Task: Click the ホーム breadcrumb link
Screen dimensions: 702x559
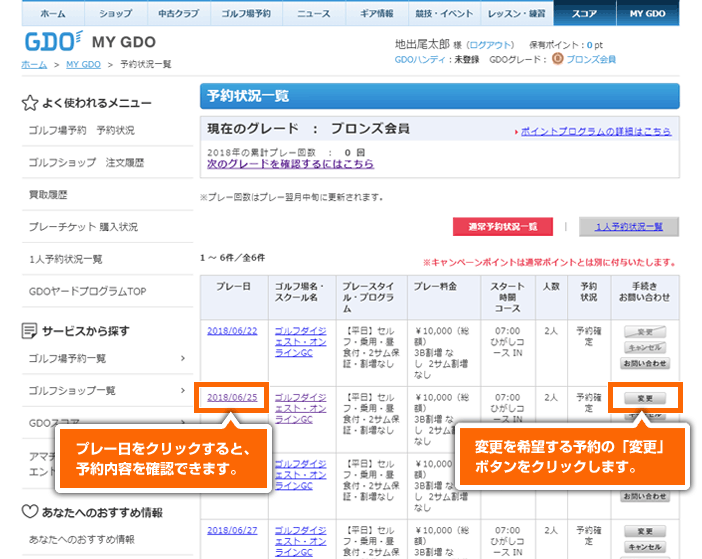Action: (x=34, y=64)
